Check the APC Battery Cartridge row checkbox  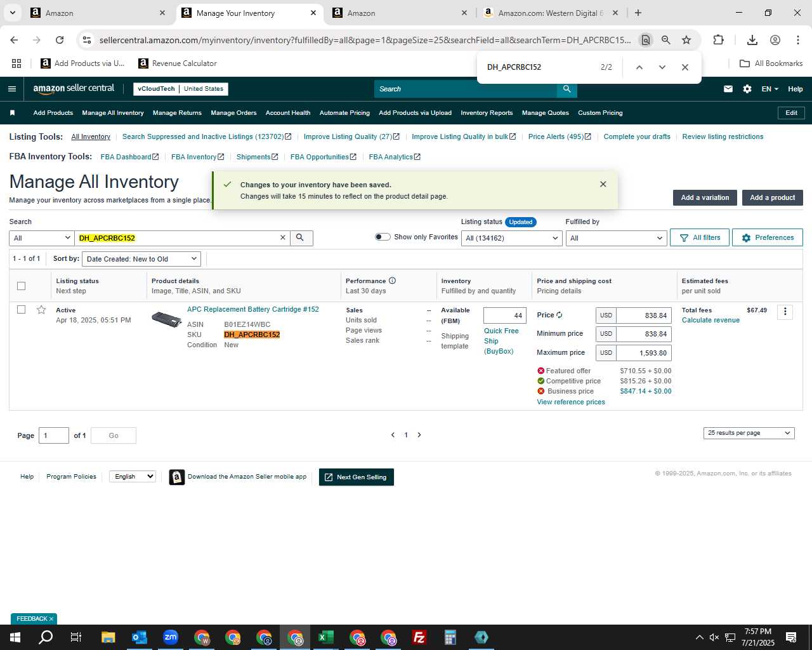(21, 310)
